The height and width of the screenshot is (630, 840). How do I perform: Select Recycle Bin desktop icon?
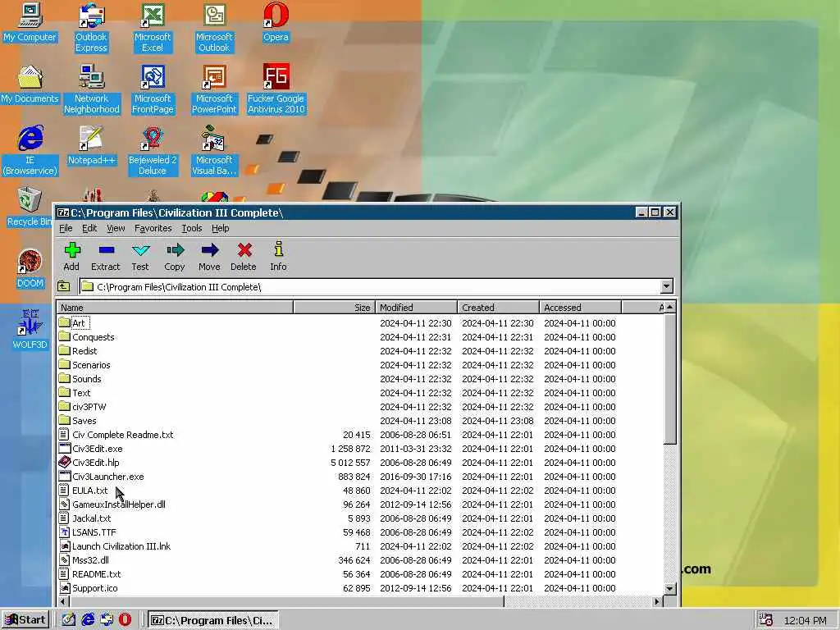pyautogui.click(x=30, y=208)
